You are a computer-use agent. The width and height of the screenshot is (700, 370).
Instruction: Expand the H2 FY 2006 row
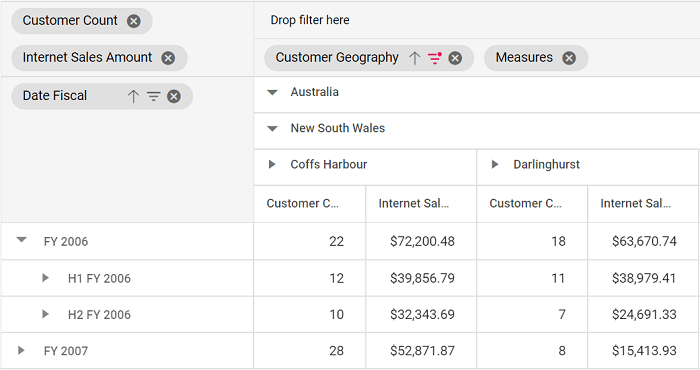[45, 314]
